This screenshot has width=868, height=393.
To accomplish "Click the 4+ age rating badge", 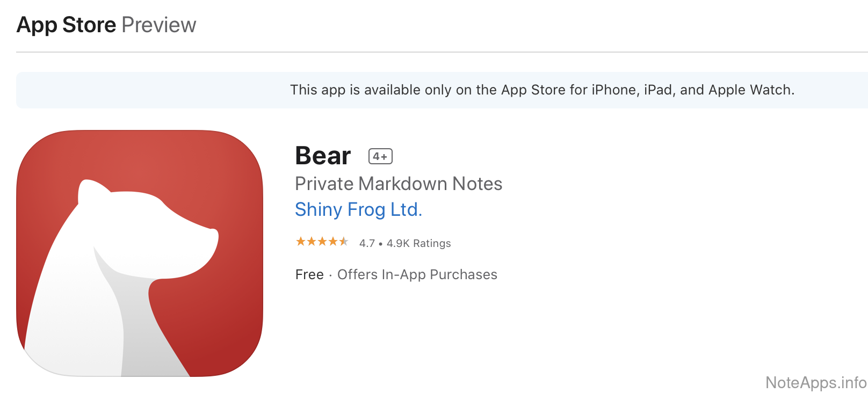I will (380, 156).
